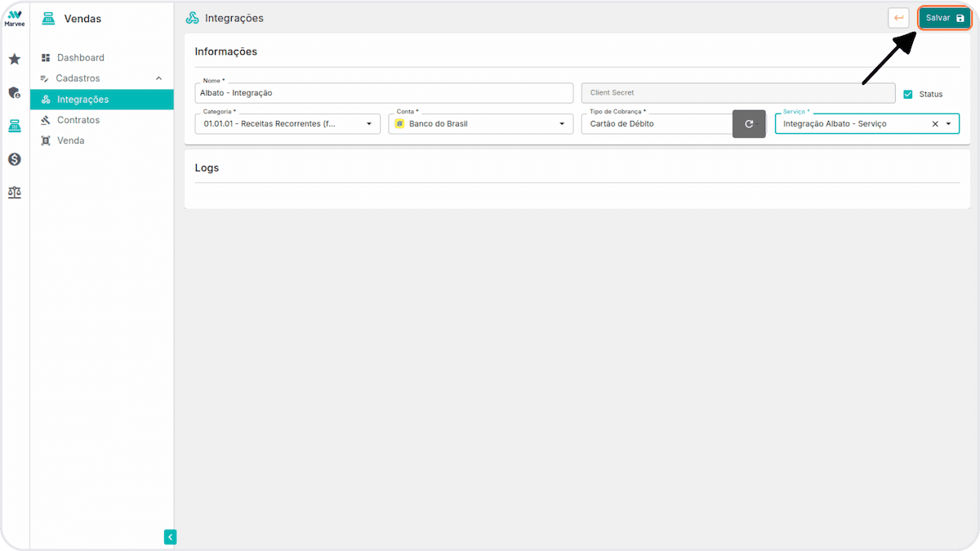The height and width of the screenshot is (551, 980).
Task: Open the favorites star icon in left rail
Action: click(x=14, y=59)
